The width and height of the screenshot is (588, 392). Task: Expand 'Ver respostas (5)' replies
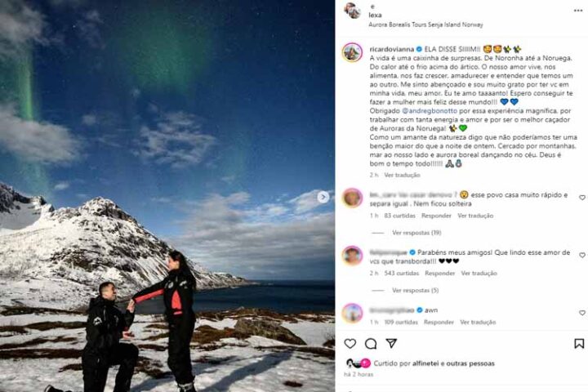(415, 291)
